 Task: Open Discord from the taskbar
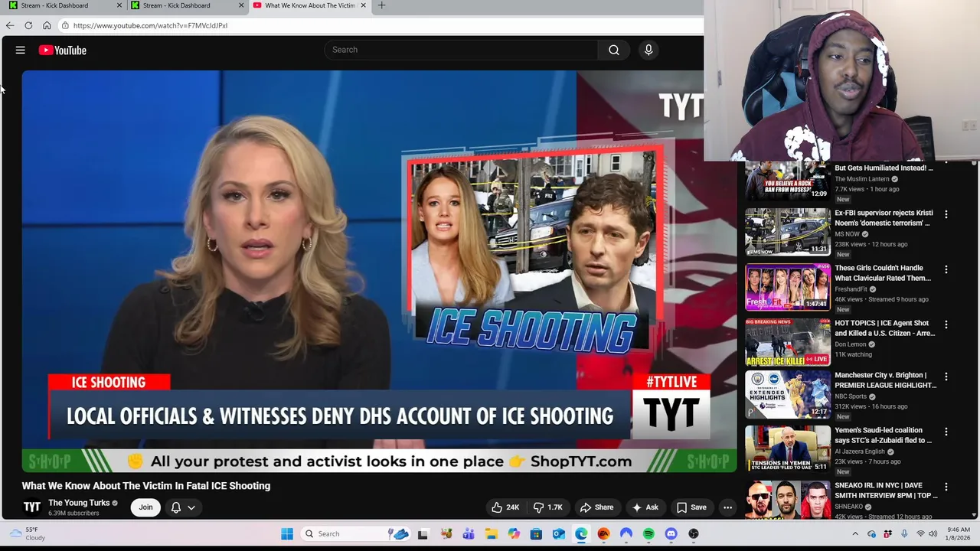[x=671, y=534]
